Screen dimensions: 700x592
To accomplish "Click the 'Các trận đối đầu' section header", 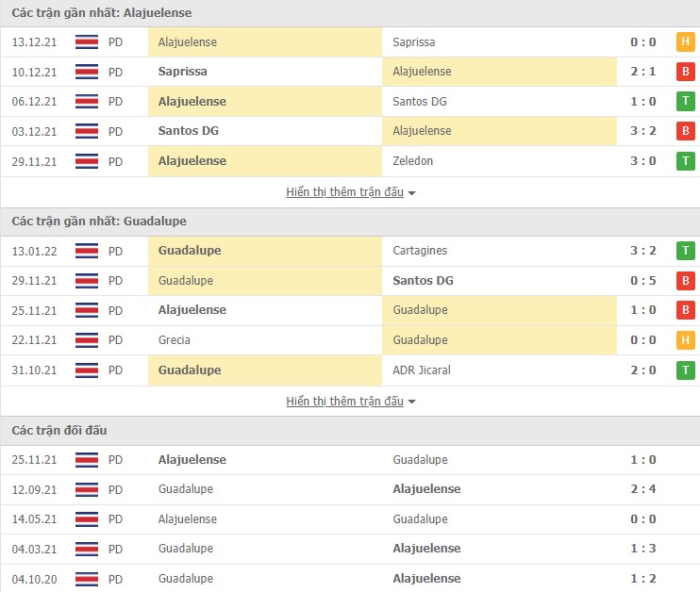I will click(59, 431).
